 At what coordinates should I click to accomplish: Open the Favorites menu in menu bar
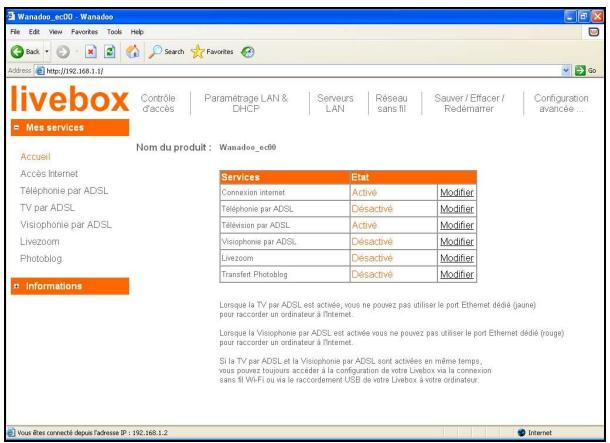coord(84,32)
